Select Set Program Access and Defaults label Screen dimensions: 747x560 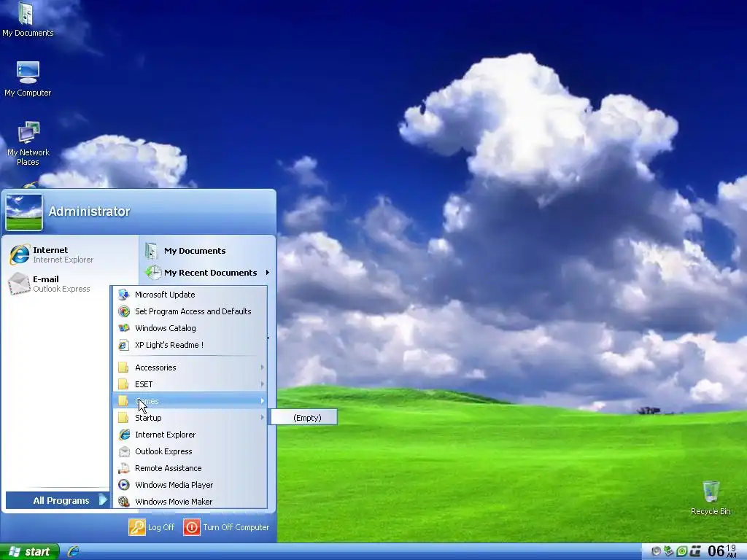pyautogui.click(x=193, y=311)
